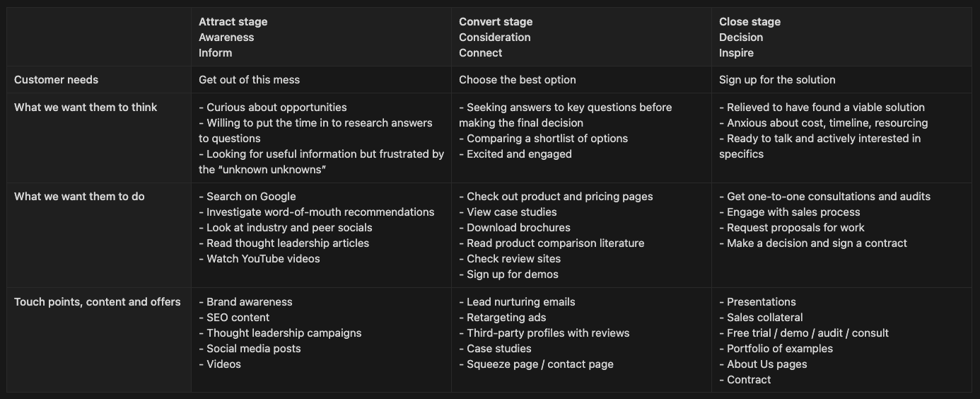Click "Make a decision and sign a contract"

pyautogui.click(x=817, y=243)
